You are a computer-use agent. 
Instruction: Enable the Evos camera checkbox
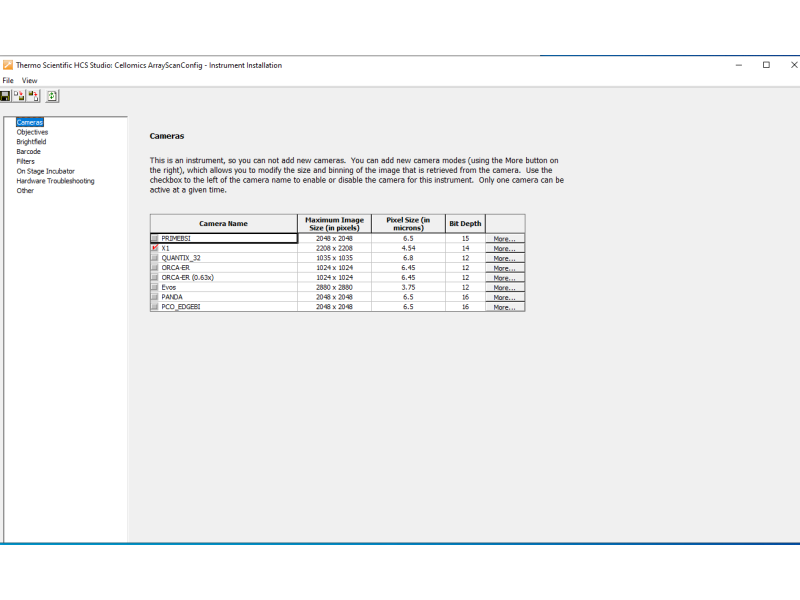coord(155,287)
